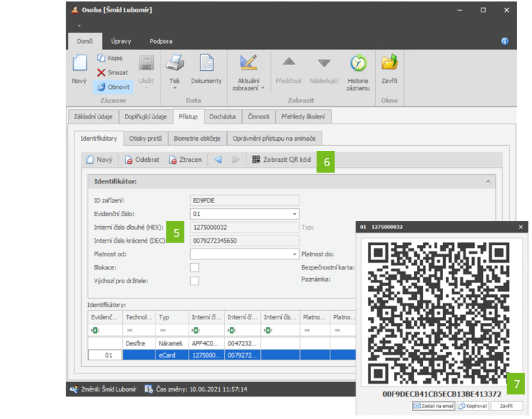Open the Základní údaje tab

coord(93,116)
